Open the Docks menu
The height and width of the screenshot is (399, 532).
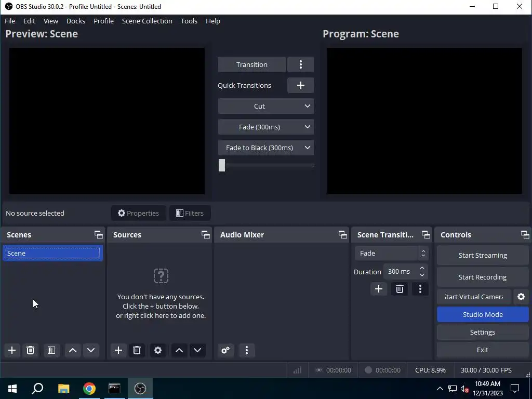tap(76, 21)
